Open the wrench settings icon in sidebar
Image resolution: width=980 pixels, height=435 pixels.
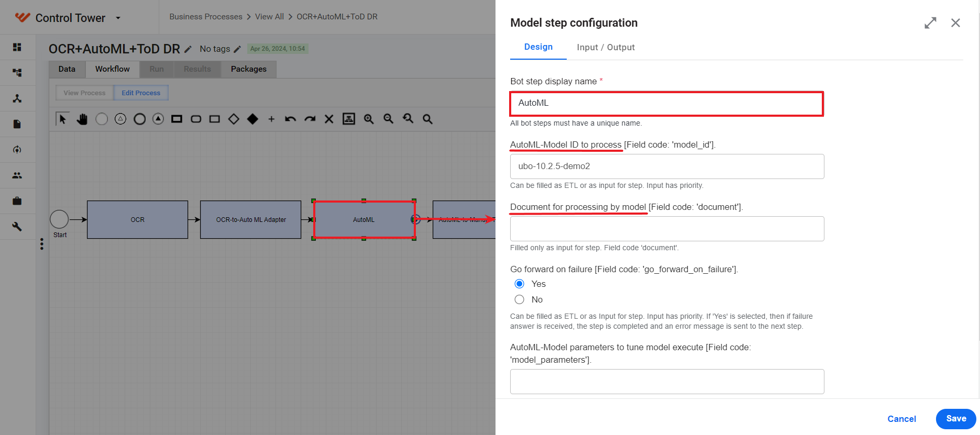click(x=17, y=227)
